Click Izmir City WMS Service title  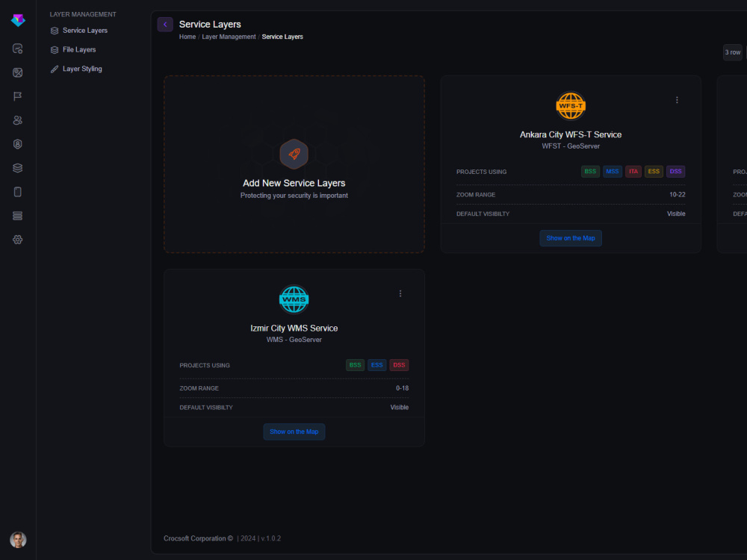[x=294, y=329]
